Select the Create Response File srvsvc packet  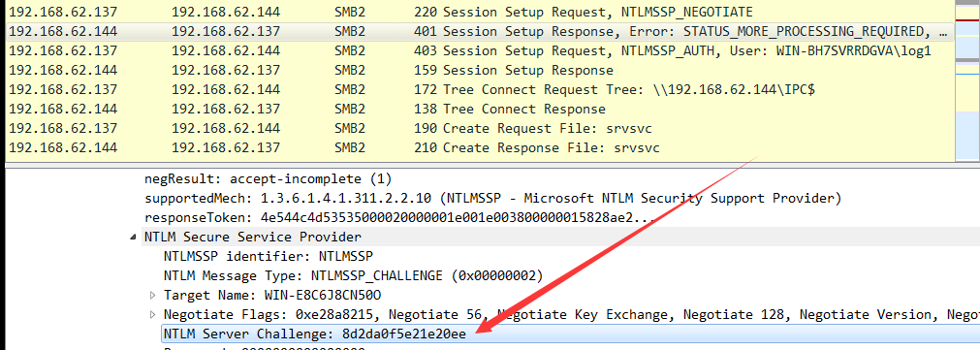[480, 147]
